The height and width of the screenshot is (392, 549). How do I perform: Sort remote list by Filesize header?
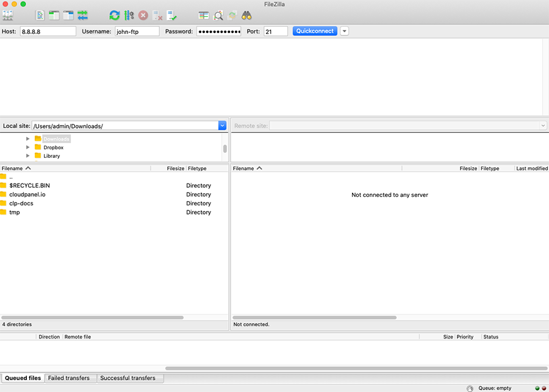(x=440, y=168)
